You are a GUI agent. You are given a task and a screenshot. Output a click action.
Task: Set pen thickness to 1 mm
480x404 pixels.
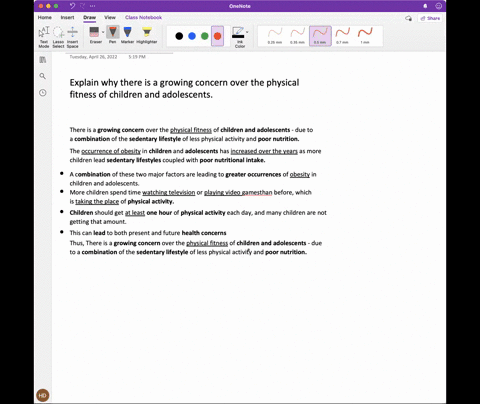pos(365,36)
